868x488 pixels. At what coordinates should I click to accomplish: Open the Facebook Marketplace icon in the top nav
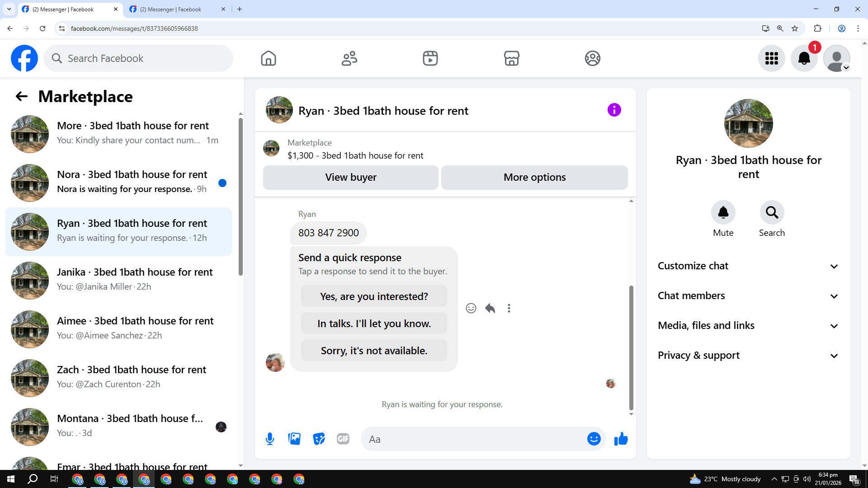point(511,58)
